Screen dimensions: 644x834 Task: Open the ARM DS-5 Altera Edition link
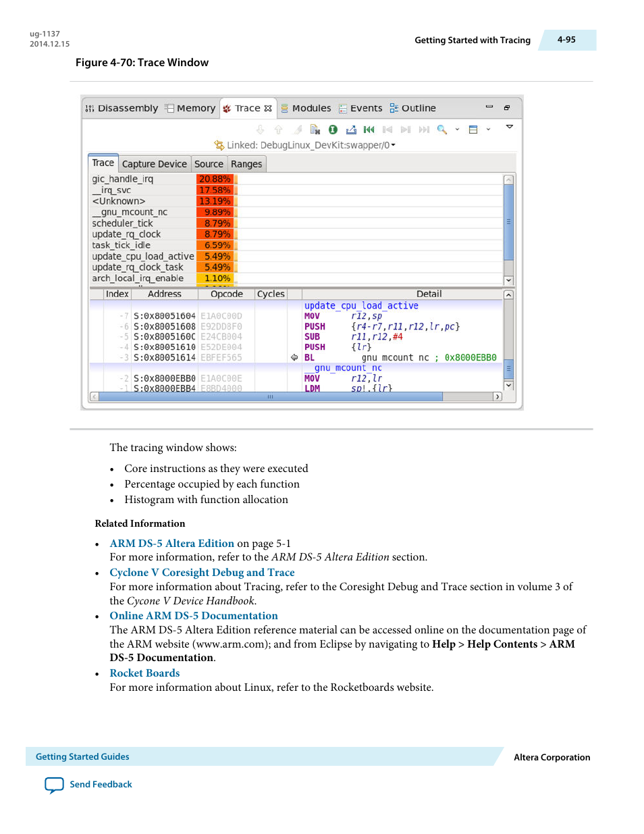tap(172, 544)
